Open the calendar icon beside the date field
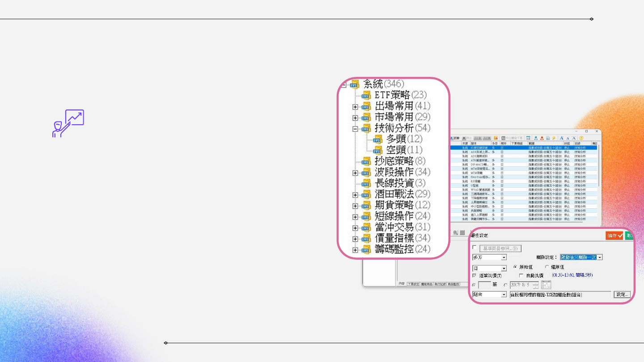The image size is (644, 362). (546, 285)
